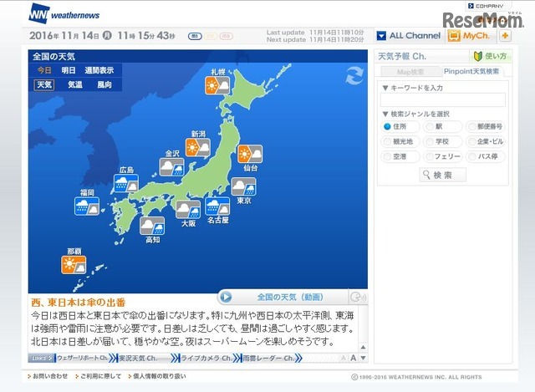Switch to the 週間表示 forecast tab
The height and width of the screenshot is (392, 535).
click(x=99, y=70)
